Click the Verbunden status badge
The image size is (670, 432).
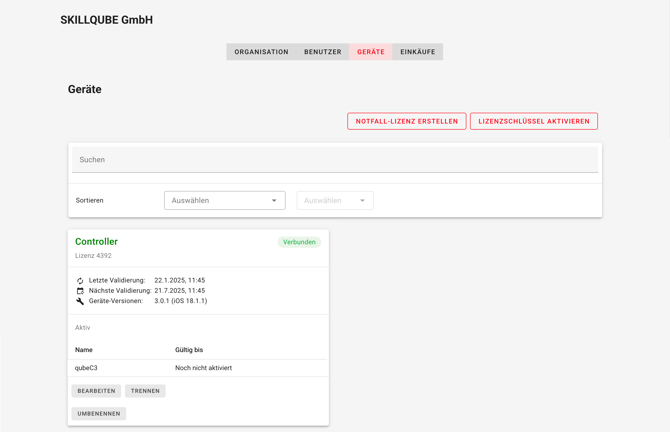coord(299,242)
